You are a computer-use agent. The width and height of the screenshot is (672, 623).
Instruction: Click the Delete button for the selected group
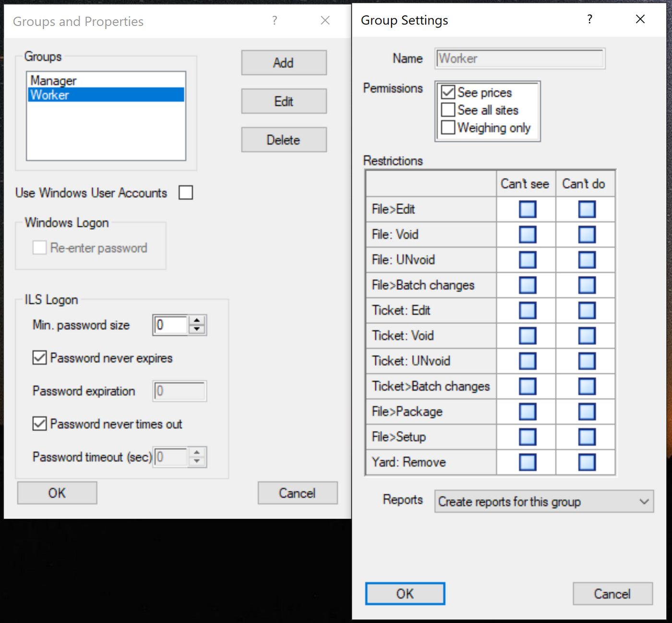[x=284, y=139]
